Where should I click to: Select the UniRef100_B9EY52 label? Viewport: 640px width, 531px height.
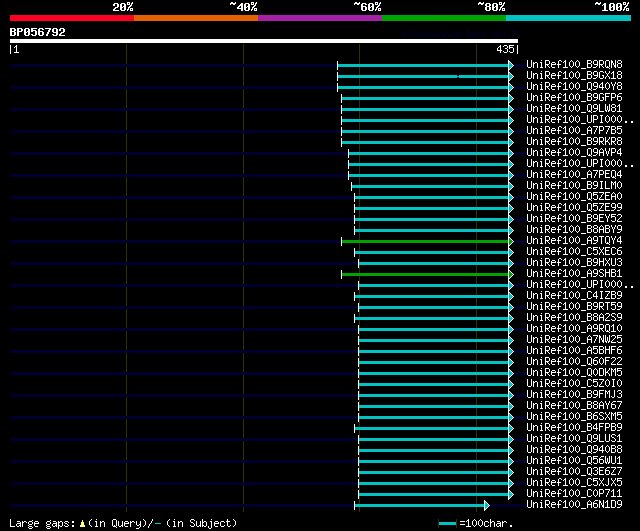(574, 218)
